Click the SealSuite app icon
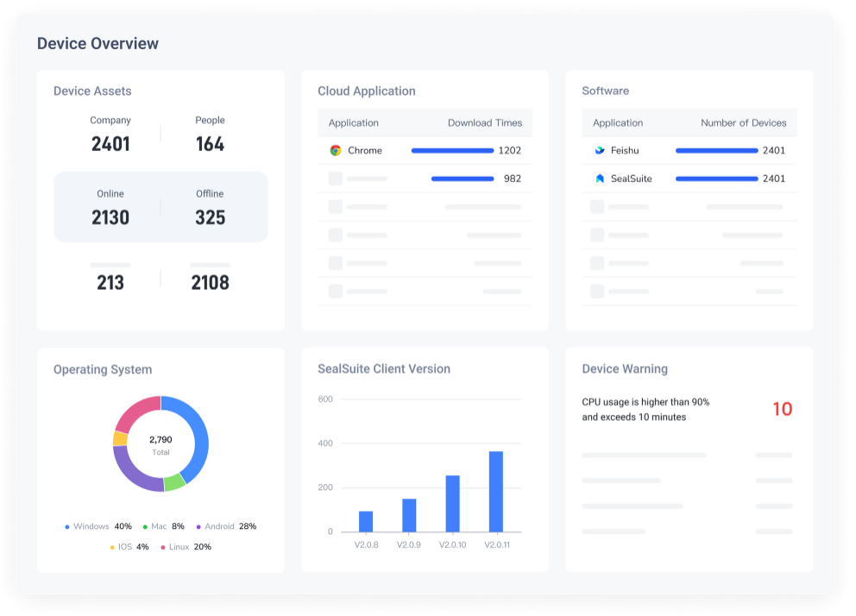 [x=600, y=179]
